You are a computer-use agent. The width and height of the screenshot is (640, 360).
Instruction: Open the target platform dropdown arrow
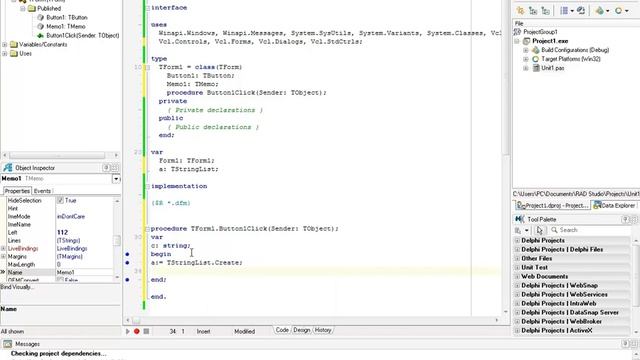click(x=627, y=11)
